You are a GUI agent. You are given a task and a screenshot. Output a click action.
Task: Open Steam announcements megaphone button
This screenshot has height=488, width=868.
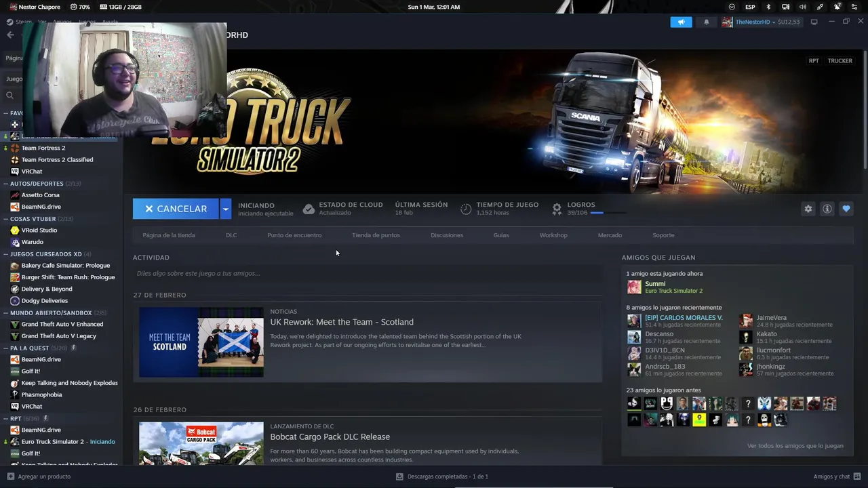pos(681,22)
